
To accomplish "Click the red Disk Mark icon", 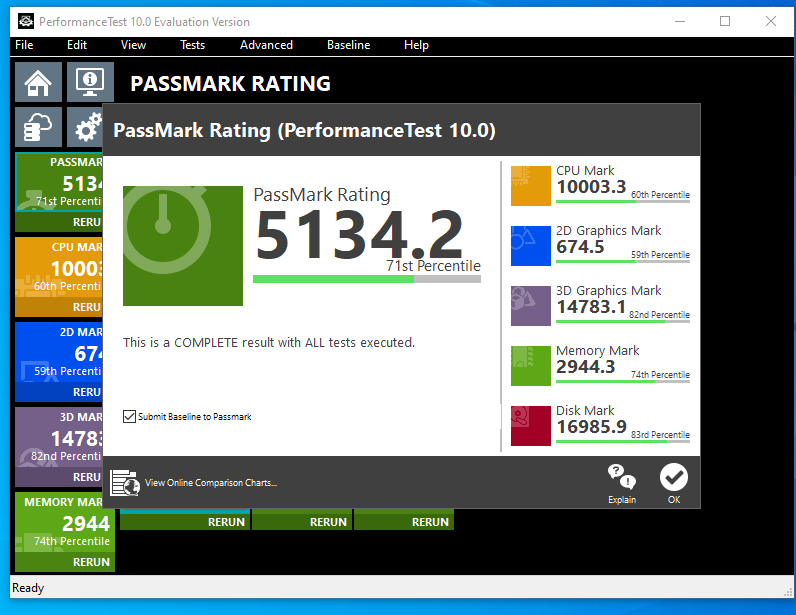I will (530, 426).
